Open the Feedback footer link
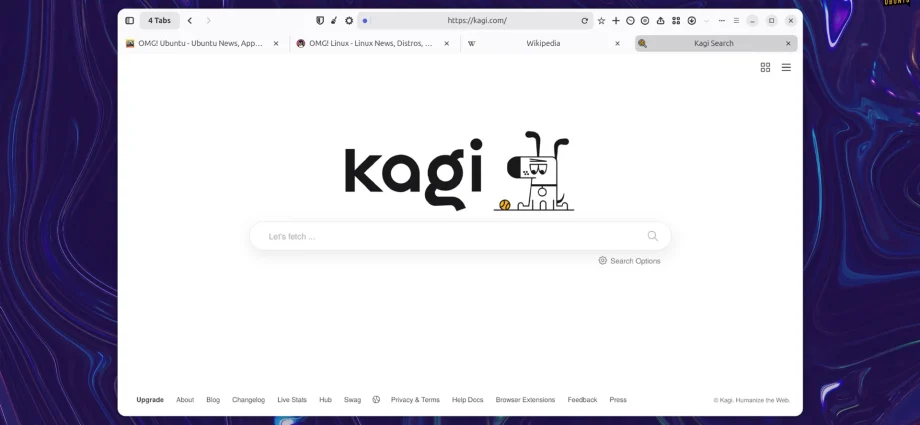Viewport: 920px width, 425px height. pos(582,400)
